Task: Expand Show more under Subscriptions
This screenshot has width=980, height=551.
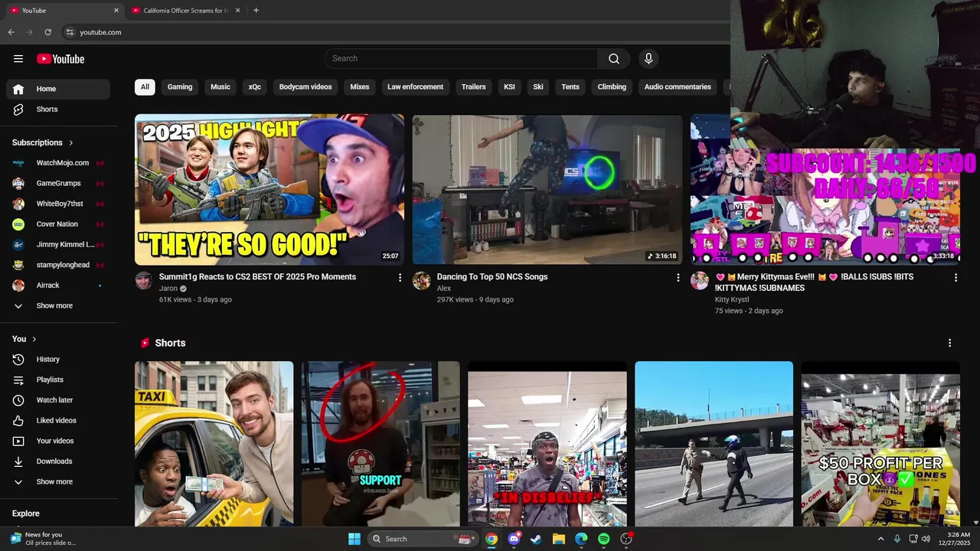Action: (58, 305)
